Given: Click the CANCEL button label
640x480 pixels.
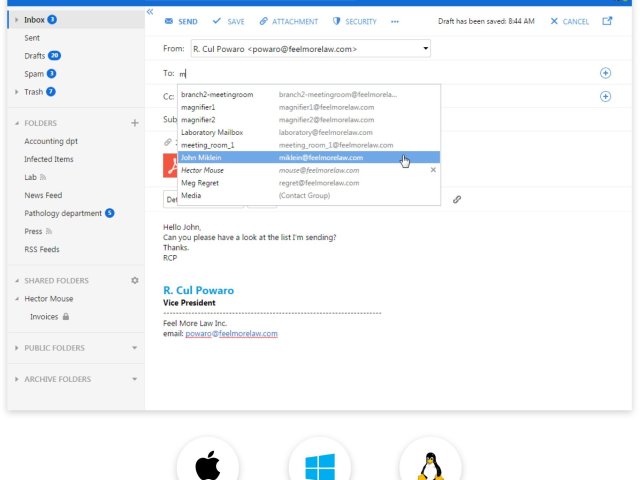Looking at the screenshot, I should [x=576, y=22].
